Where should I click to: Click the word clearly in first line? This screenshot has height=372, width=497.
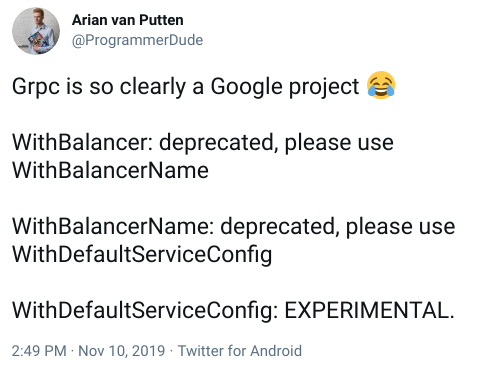pos(152,87)
